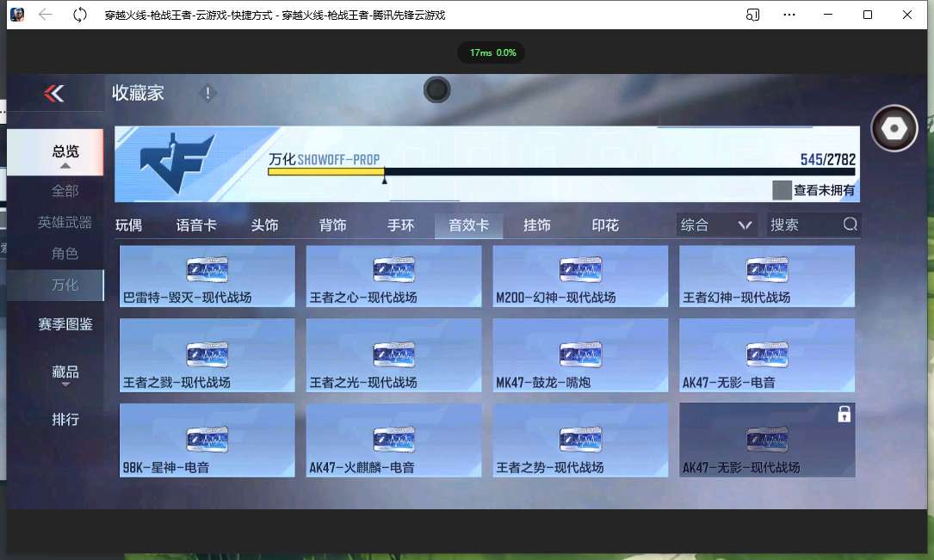934x560 pixels.
Task: Tap the sound card icon of MK47-鼓龙-嘴炮
Action: coord(580,354)
